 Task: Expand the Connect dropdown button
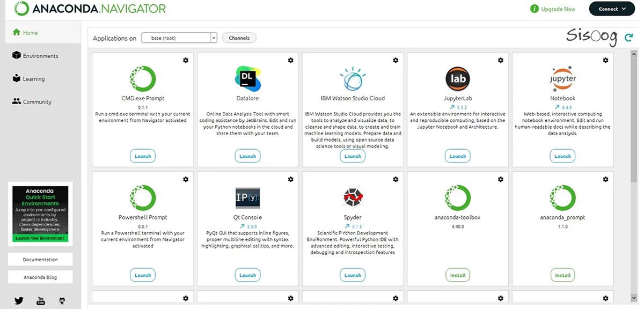[x=612, y=9]
